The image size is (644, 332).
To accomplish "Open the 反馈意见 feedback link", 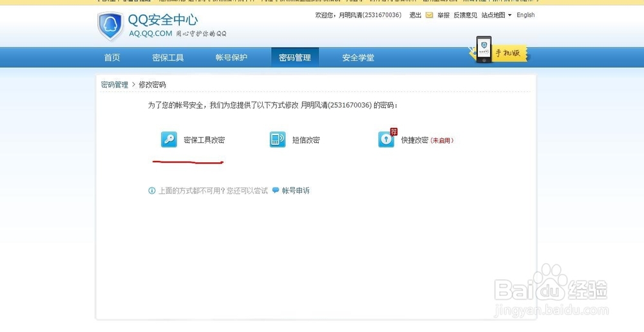I will 466,15.
